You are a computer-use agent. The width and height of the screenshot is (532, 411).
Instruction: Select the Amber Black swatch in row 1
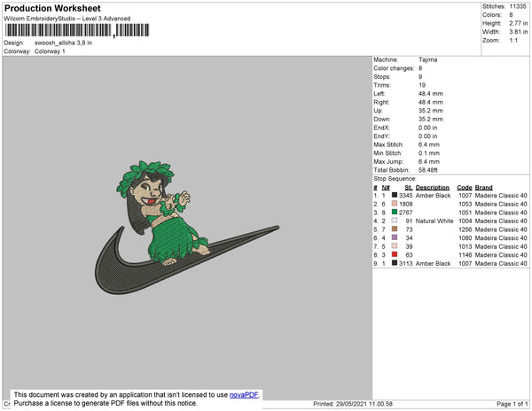pyautogui.click(x=395, y=195)
